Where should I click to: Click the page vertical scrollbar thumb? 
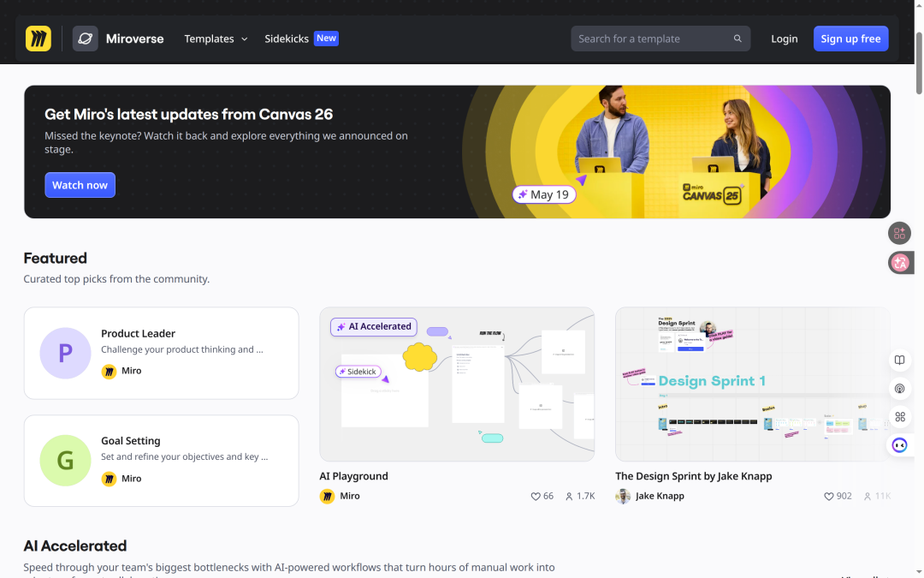point(919,63)
